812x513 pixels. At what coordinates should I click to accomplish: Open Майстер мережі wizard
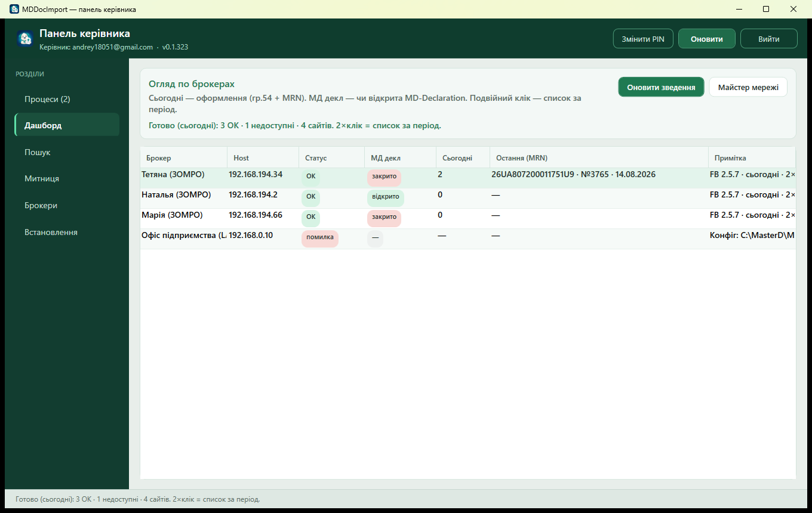(748, 87)
